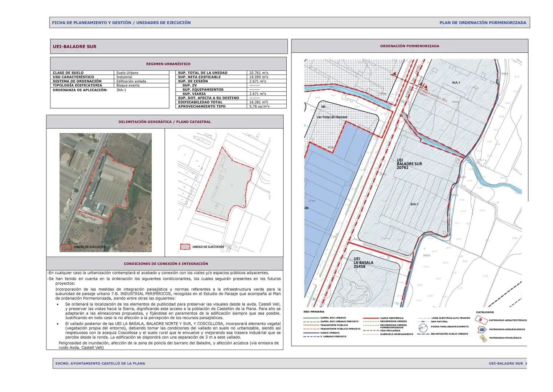Click the Viario Urbano purple line sample
The width and height of the screenshot is (553, 392).
(x=311, y=333)
